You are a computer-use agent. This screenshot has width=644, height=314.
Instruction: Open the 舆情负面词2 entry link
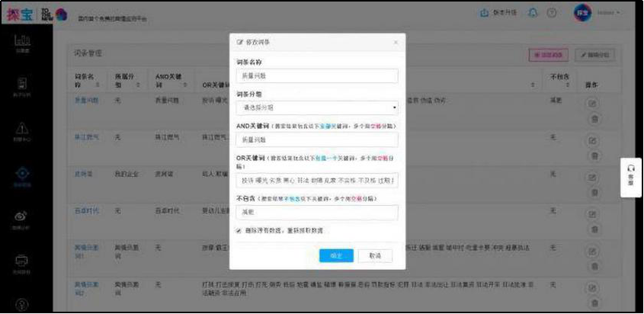(87, 287)
